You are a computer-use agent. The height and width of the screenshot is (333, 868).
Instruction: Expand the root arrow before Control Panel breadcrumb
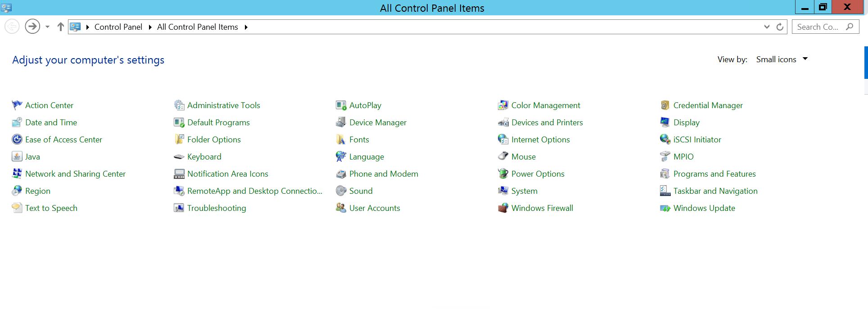click(x=88, y=27)
